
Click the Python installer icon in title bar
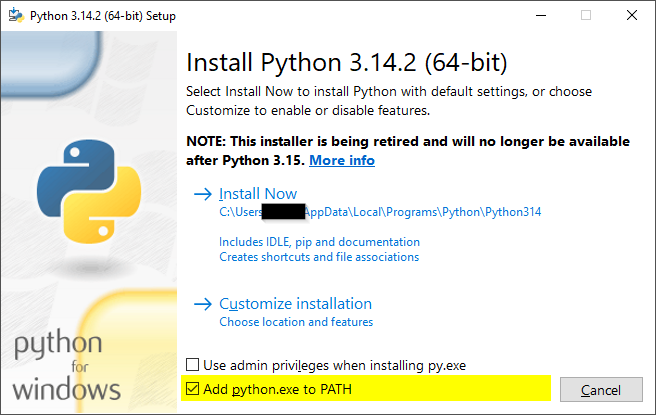tap(16, 14)
